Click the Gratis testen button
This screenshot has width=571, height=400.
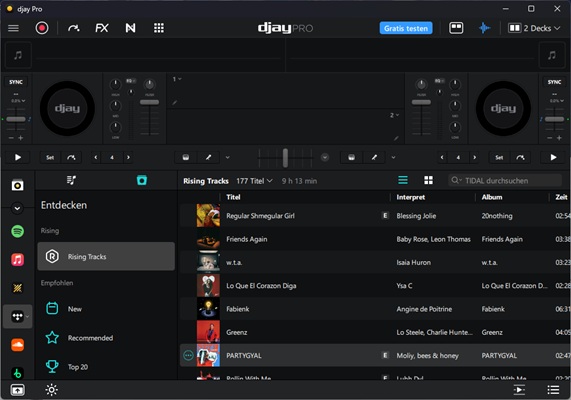tap(406, 28)
